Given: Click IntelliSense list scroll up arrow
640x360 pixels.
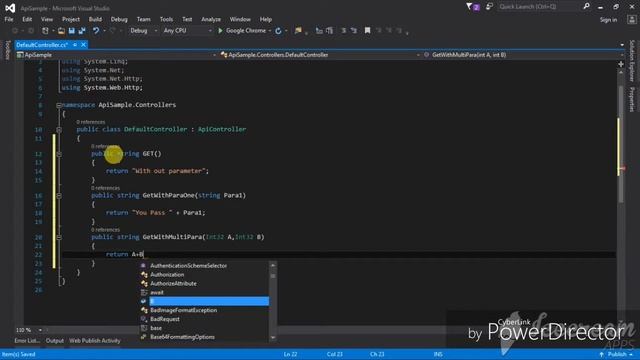Looking at the screenshot, I should [273, 265].
